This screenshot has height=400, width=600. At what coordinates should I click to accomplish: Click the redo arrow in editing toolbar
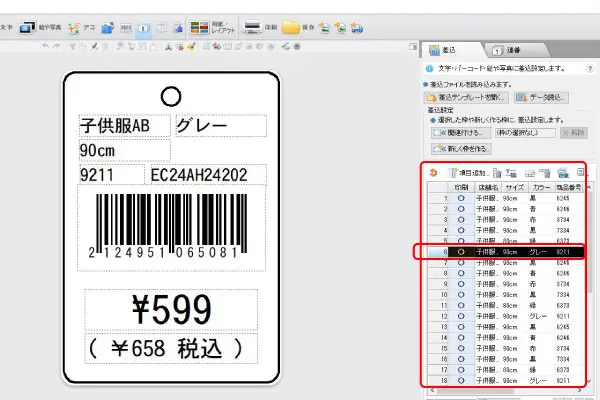[56, 46]
